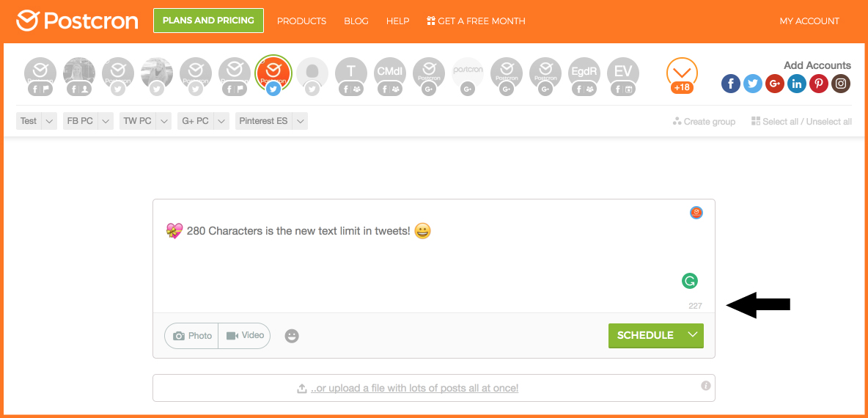The width and height of the screenshot is (868, 418).
Task: Add an Instagram account
Action: pyautogui.click(x=841, y=84)
